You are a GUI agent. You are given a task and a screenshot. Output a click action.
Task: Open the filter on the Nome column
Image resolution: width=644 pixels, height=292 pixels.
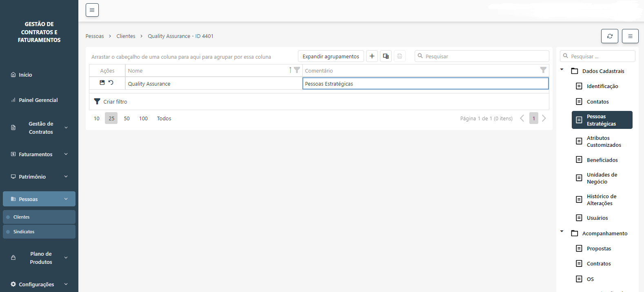(x=297, y=70)
